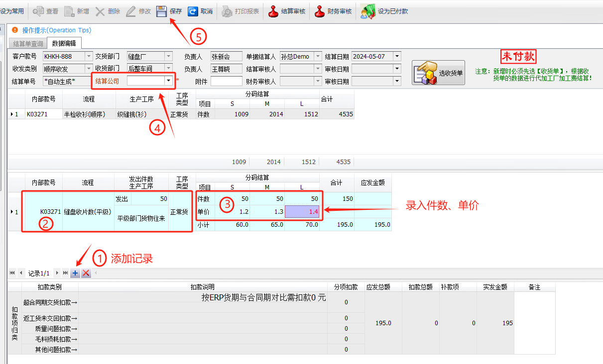Click lower table 缝盘收片数(平级) cell

click(x=88, y=212)
